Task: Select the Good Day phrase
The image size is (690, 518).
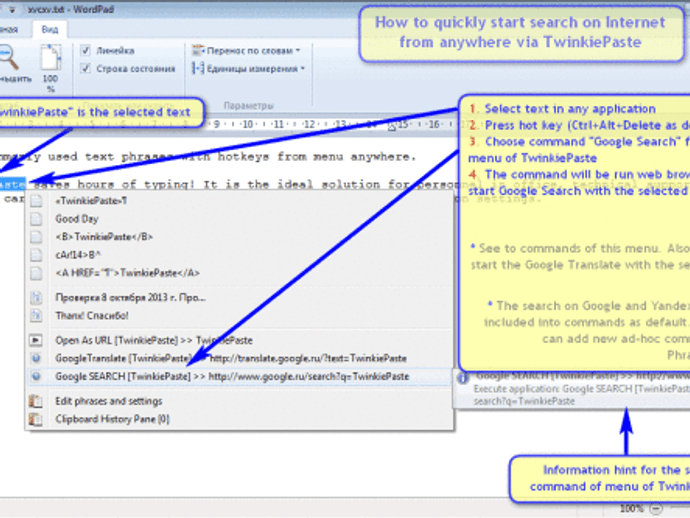Action: coord(240,219)
